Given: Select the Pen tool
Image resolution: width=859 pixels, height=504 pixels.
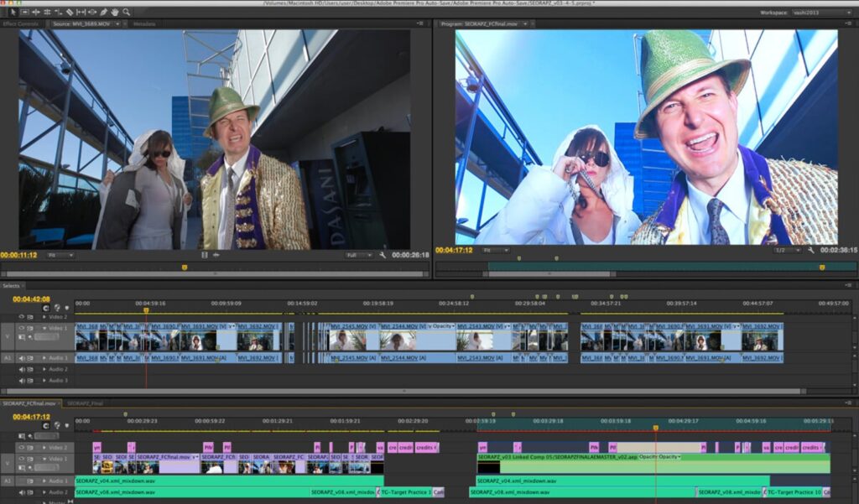Looking at the screenshot, I should 103,12.
